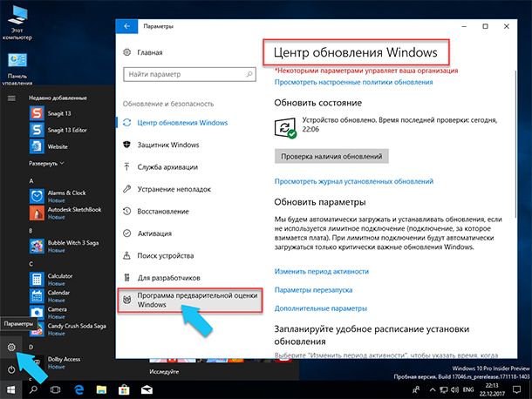532x399 pixels.
Task: Open Calculator app in Start menu
Action: [x=51, y=279]
